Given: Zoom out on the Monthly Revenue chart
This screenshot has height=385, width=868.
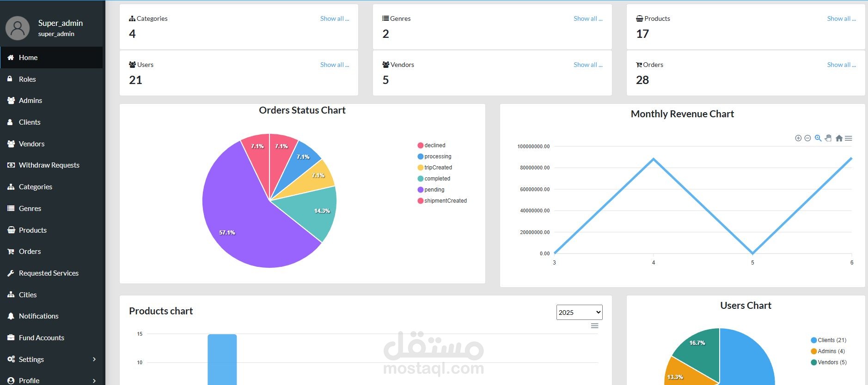Looking at the screenshot, I should click(807, 138).
